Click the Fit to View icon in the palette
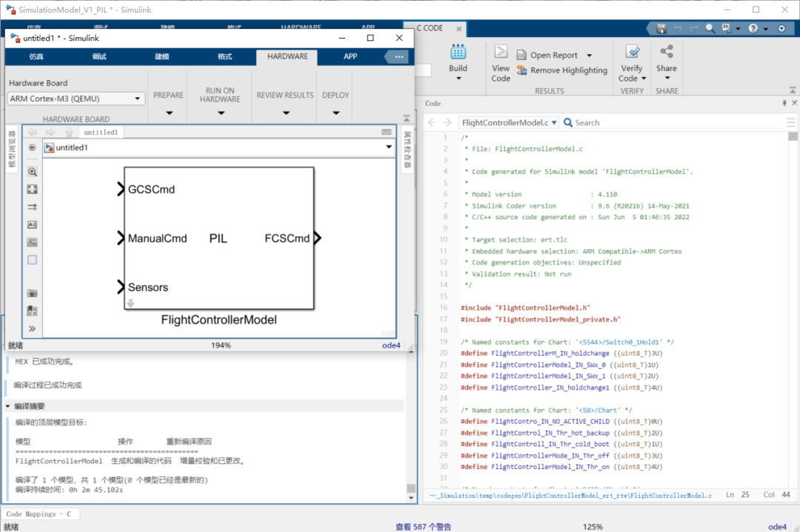 point(32,190)
